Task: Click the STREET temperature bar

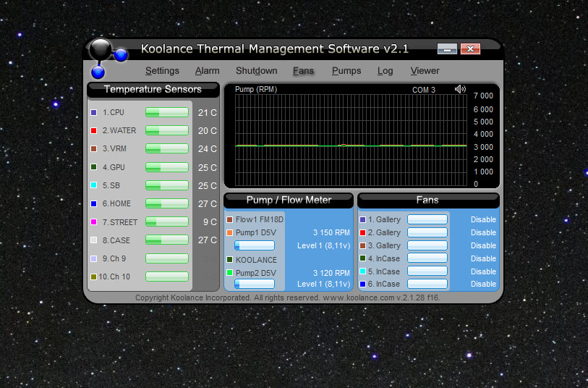Action: (x=167, y=222)
